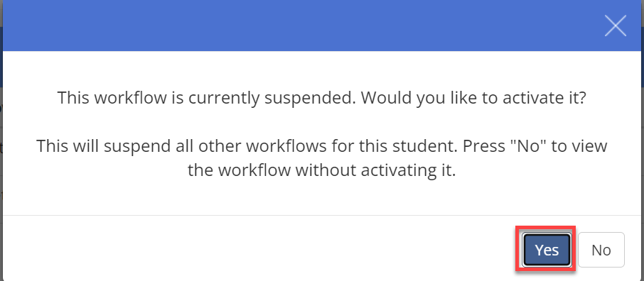Dismiss the suspended workflow prompt via X
Viewport: 644px width, 281px height.
click(x=616, y=26)
